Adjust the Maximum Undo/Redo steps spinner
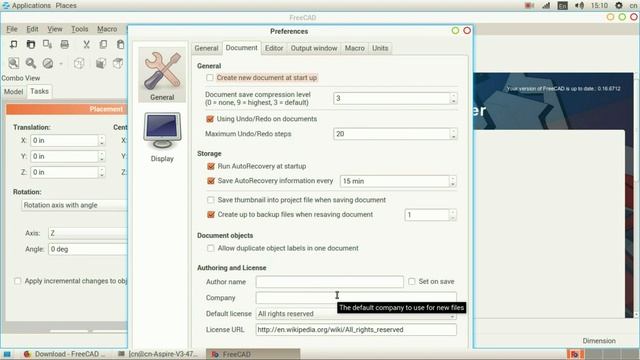Screen dimensions: 640x360 coord(453,134)
